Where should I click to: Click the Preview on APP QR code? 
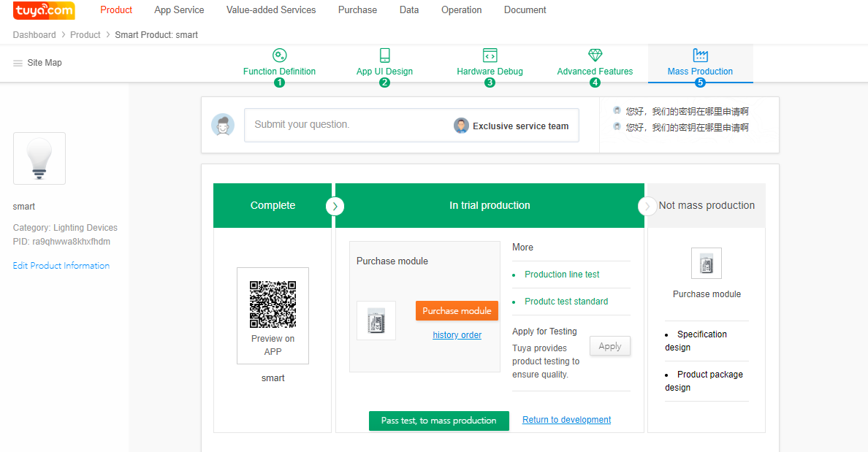click(x=273, y=304)
